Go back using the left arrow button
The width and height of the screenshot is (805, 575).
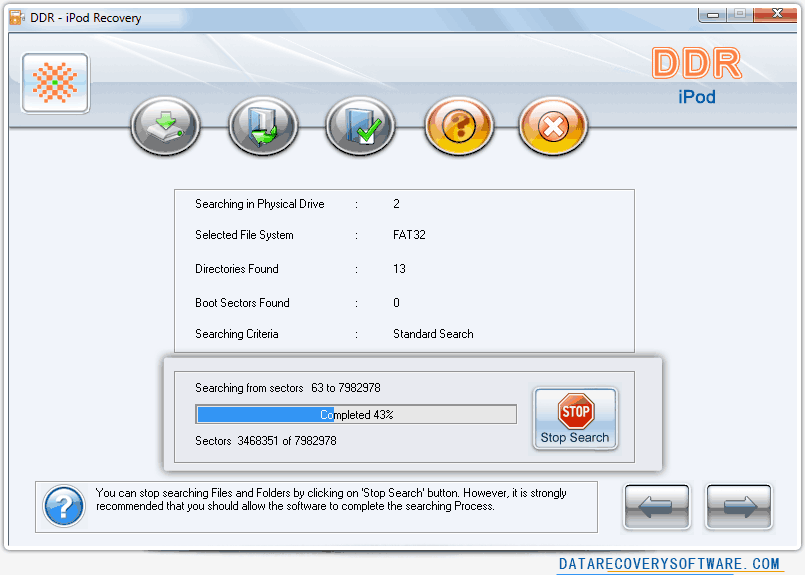pyautogui.click(x=657, y=506)
